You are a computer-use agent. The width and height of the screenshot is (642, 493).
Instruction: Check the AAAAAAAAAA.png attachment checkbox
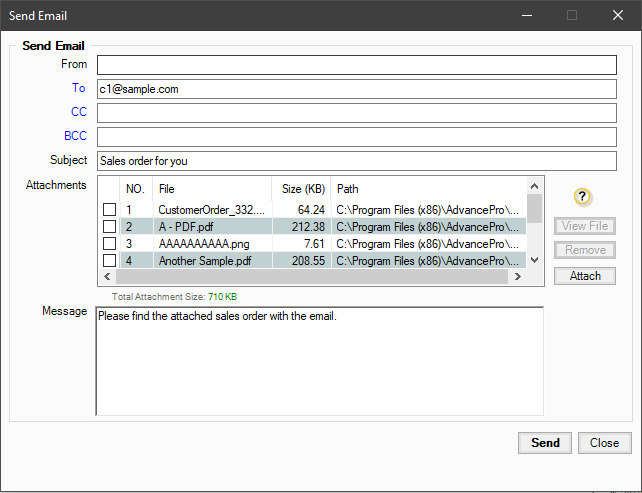109,244
